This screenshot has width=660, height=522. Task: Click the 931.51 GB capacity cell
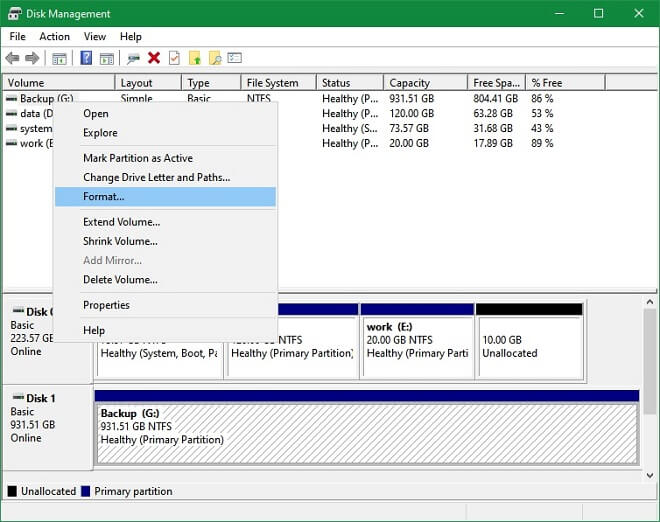tap(411, 99)
